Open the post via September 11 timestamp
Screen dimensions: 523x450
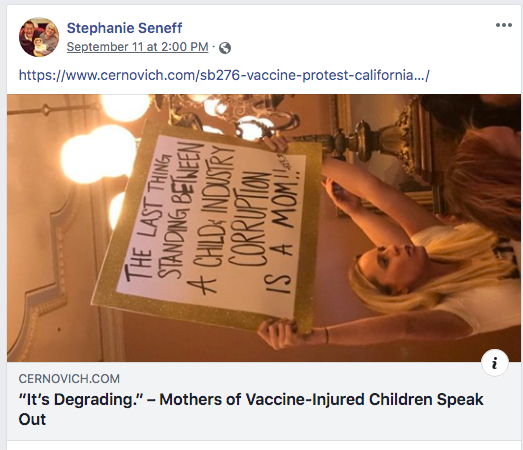[x=137, y=47]
